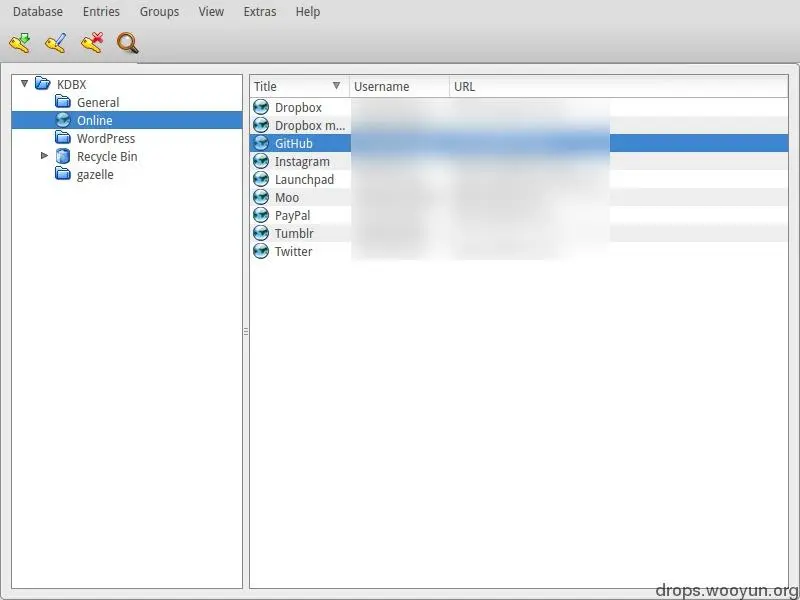
Task: Select the Launchpad entry
Action: tap(519, 179)
